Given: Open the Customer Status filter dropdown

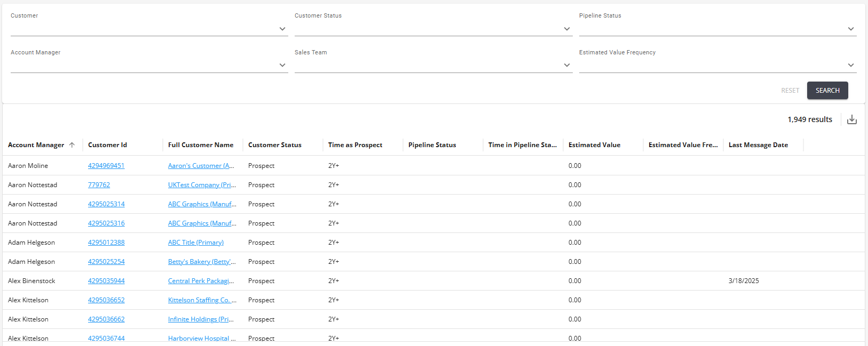Looking at the screenshot, I should point(566,29).
